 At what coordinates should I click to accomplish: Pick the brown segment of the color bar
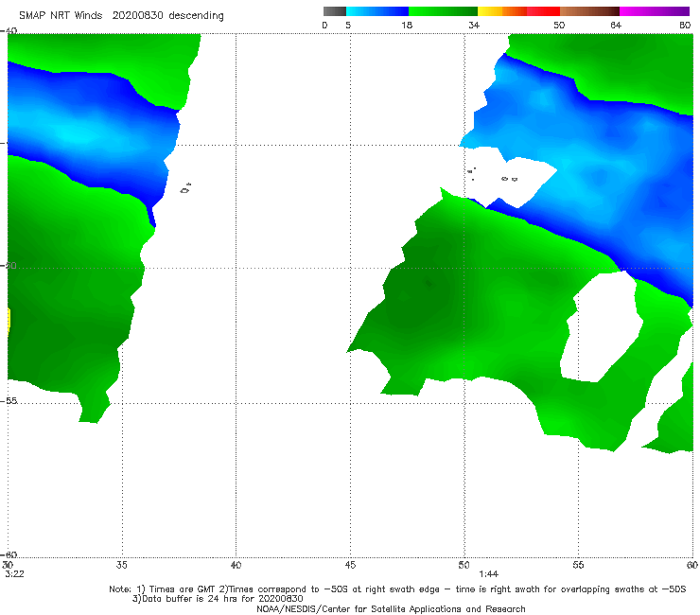589,11
